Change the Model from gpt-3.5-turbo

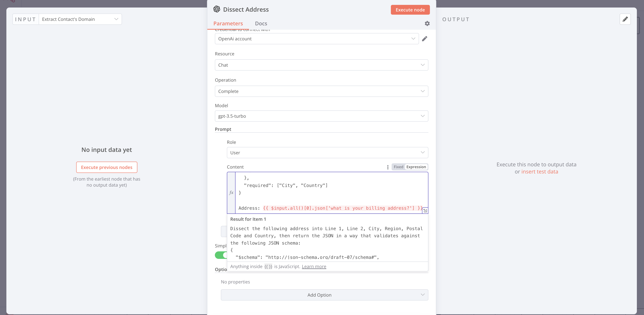click(x=321, y=116)
